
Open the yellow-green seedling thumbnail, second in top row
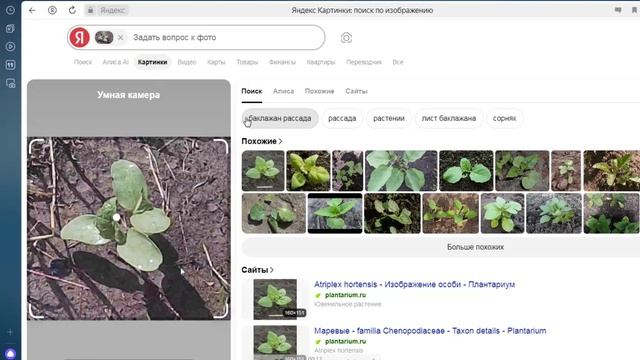pyautogui.click(x=308, y=171)
